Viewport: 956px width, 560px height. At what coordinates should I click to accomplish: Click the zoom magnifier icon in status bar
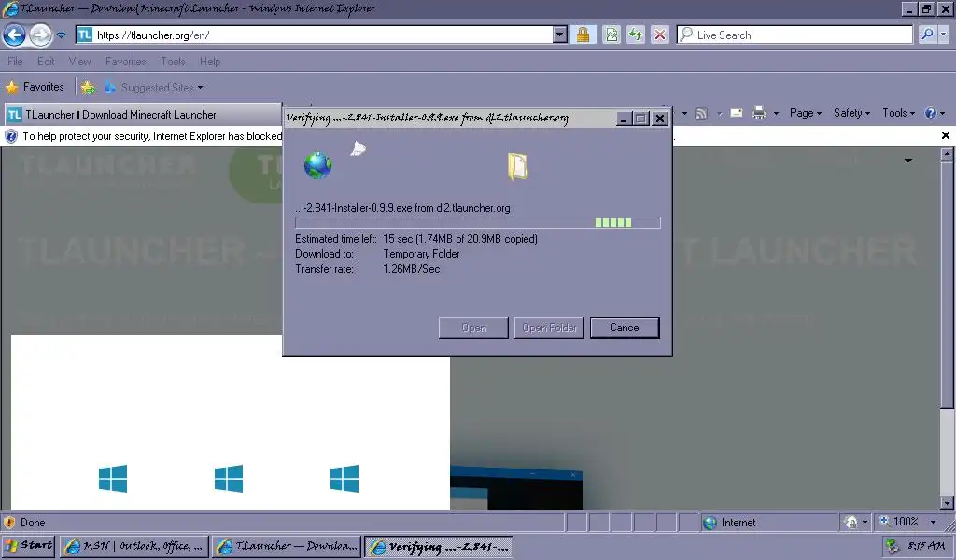tap(885, 522)
